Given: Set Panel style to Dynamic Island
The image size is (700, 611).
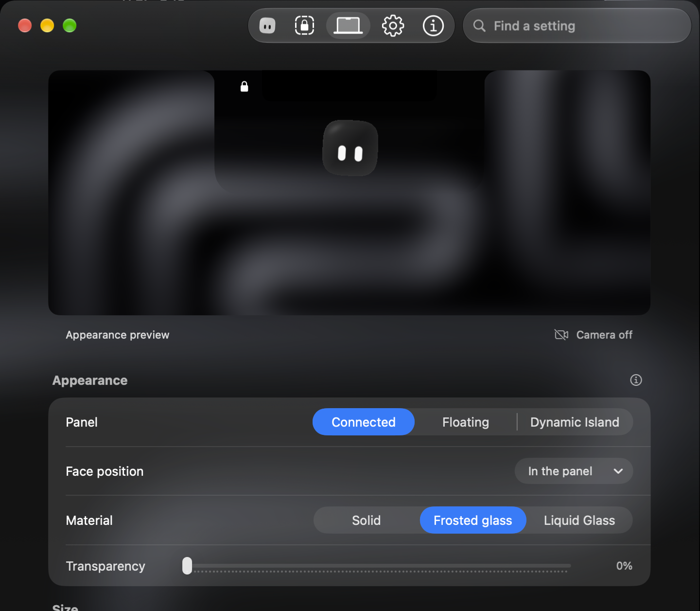Looking at the screenshot, I should click(x=575, y=422).
